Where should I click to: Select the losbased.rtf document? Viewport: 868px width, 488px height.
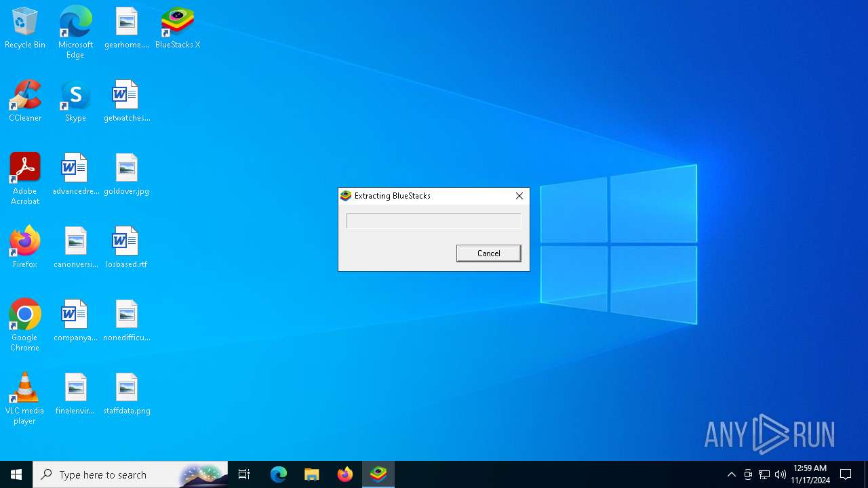click(x=126, y=248)
